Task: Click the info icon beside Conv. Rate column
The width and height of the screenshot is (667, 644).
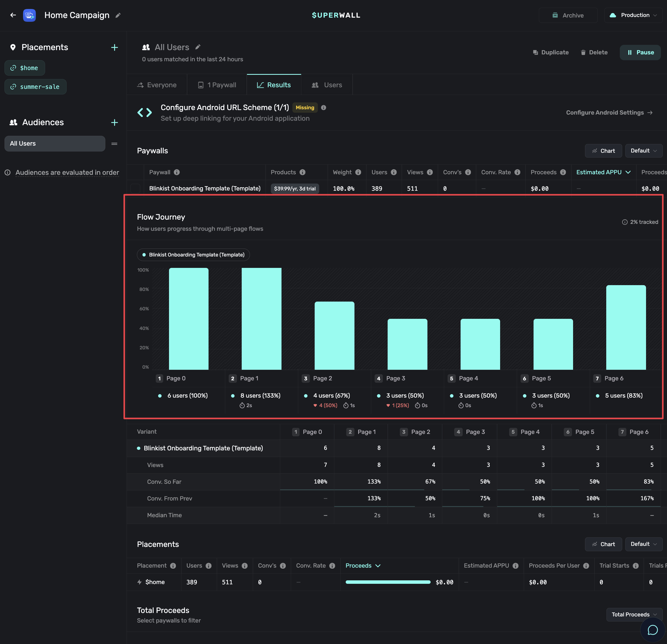Action: [x=517, y=172]
